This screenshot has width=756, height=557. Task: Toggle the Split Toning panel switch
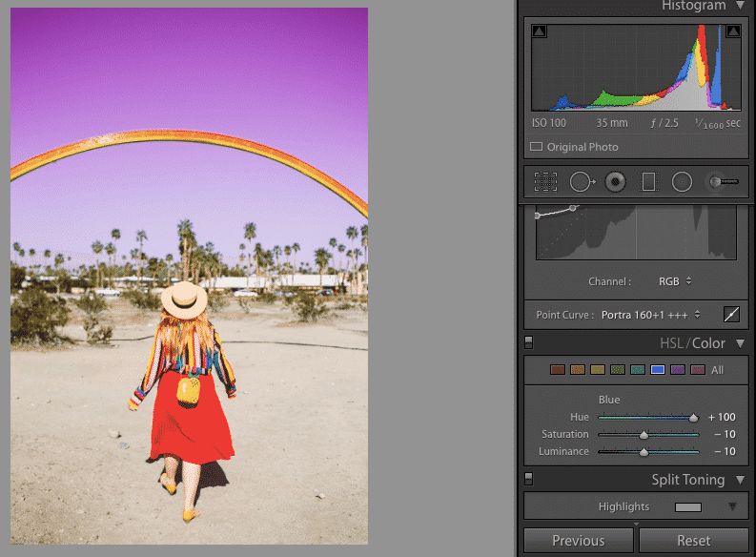(529, 480)
